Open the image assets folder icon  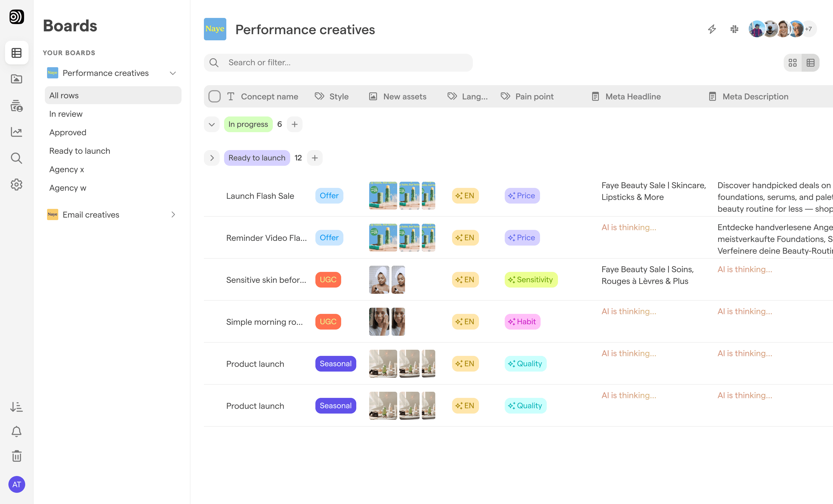tap(17, 79)
